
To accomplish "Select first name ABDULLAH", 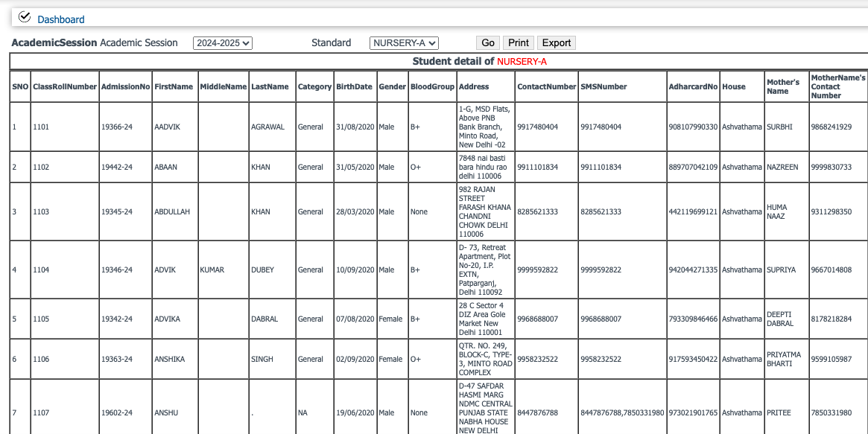I will tap(171, 211).
